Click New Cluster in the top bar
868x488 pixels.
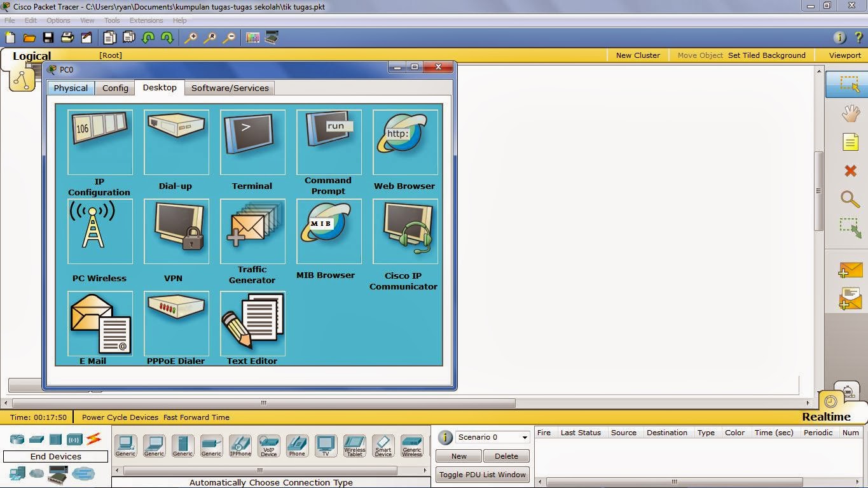pos(638,55)
